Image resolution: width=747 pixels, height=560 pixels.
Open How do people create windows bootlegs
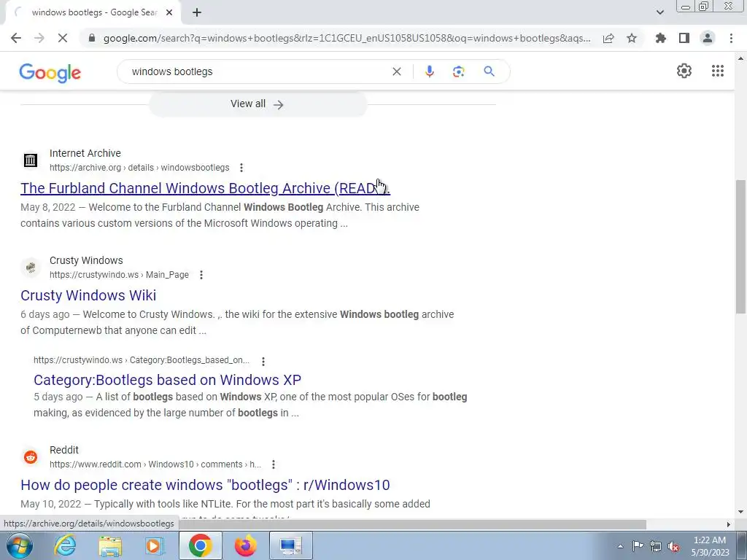click(x=205, y=485)
